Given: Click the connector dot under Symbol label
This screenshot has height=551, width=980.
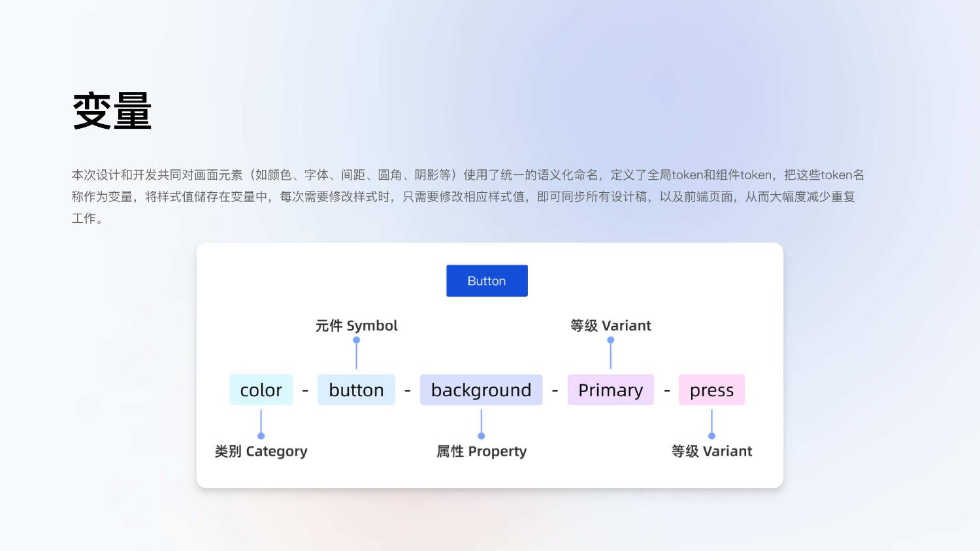Looking at the screenshot, I should tap(356, 340).
